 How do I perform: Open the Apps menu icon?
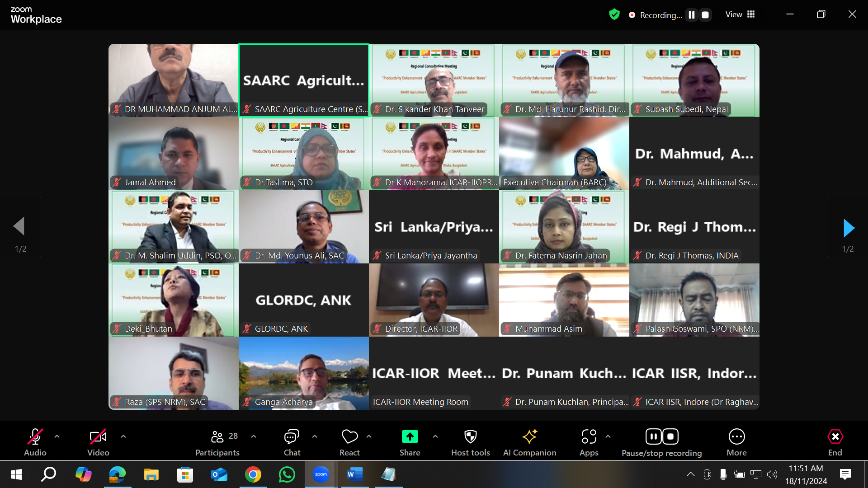click(x=589, y=437)
